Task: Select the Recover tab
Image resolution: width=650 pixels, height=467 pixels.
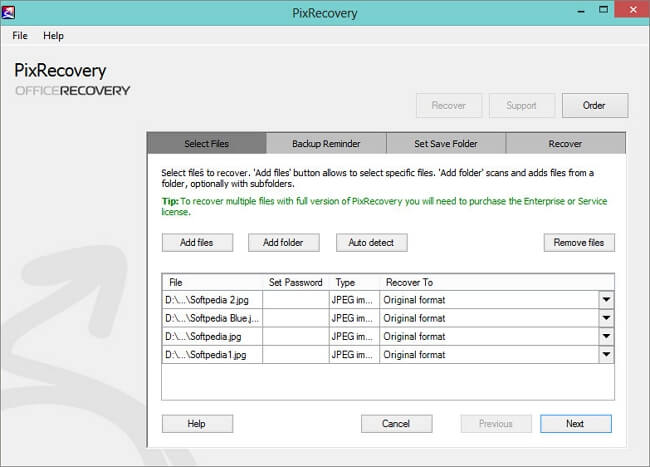Action: coord(565,144)
